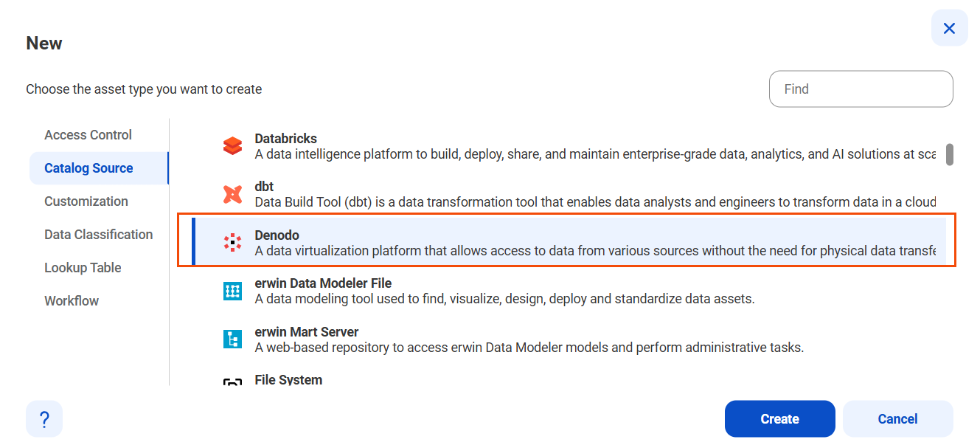Click the erwin Data Modeler File icon
This screenshot has width=980, height=445.
click(x=232, y=291)
